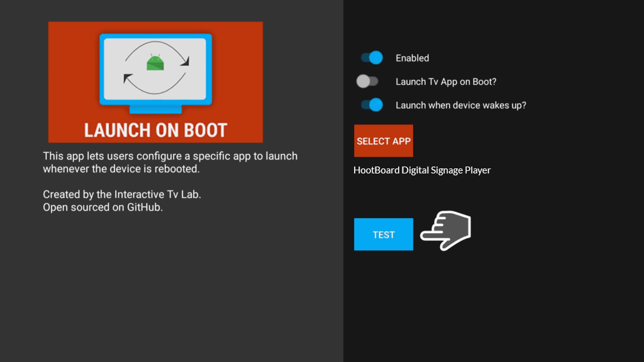Click the 'Created by the Interactive Tv Lab' text
This screenshot has height=362, width=644.
click(121, 195)
